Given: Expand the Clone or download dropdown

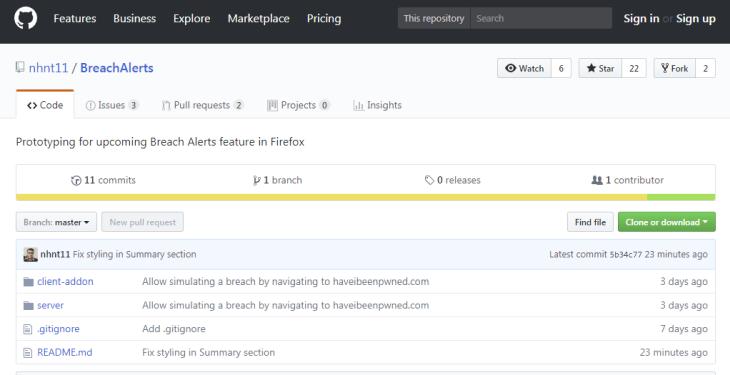Looking at the screenshot, I should 667,222.
